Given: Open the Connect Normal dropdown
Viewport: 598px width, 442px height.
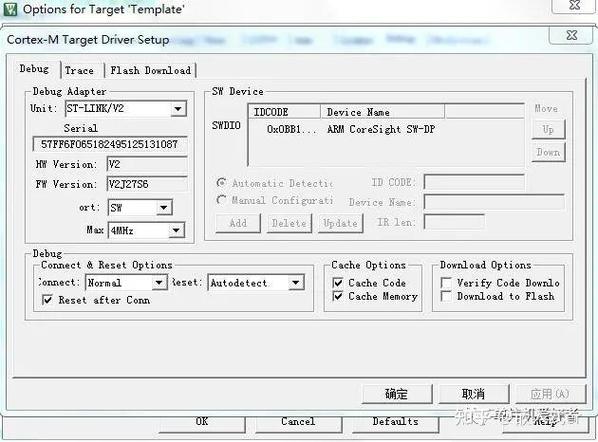Looking at the screenshot, I should (x=159, y=283).
